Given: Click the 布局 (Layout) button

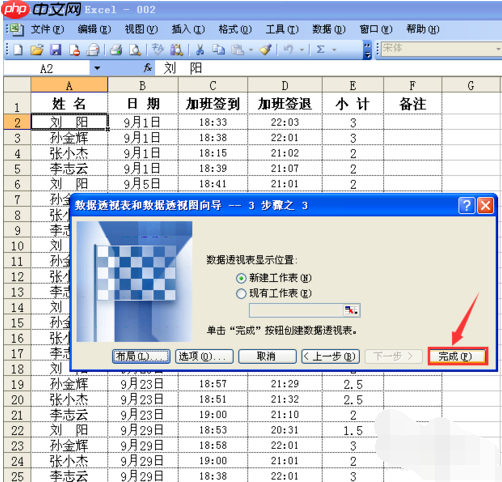Looking at the screenshot, I should pyautogui.click(x=141, y=357).
